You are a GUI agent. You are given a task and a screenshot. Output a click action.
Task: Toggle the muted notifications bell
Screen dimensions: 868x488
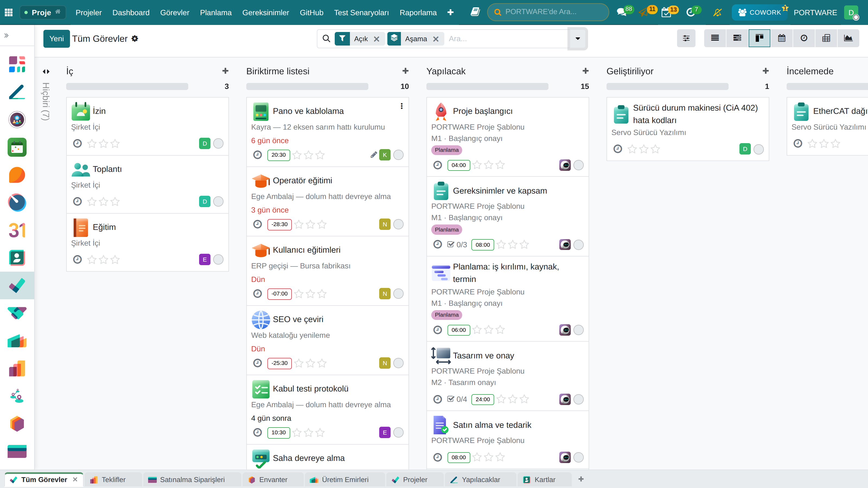click(717, 12)
